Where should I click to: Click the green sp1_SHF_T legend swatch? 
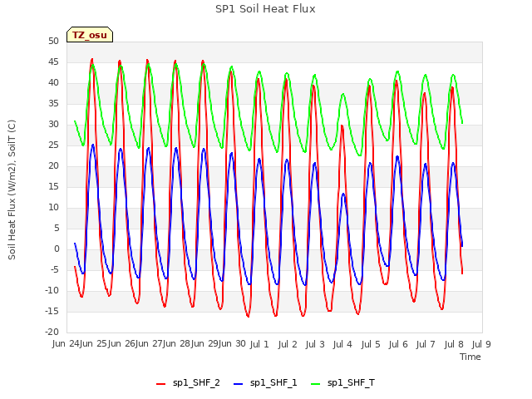(x=316, y=384)
